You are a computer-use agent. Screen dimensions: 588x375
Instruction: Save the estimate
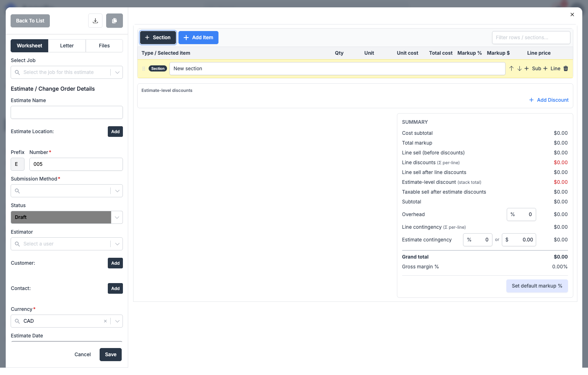tap(111, 355)
